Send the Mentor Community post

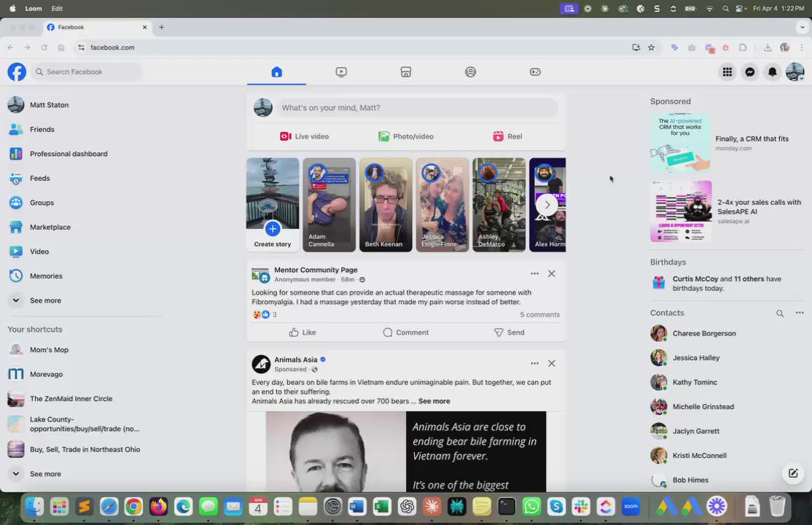509,332
